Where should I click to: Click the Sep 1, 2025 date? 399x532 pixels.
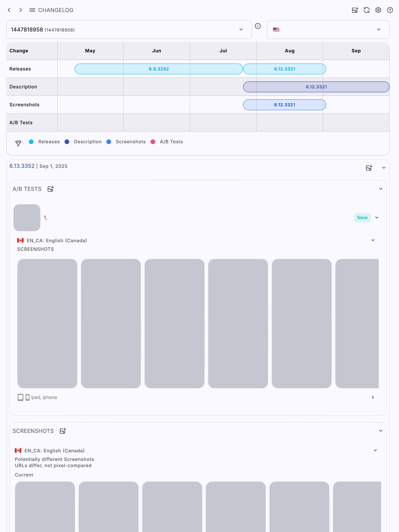[53, 166]
